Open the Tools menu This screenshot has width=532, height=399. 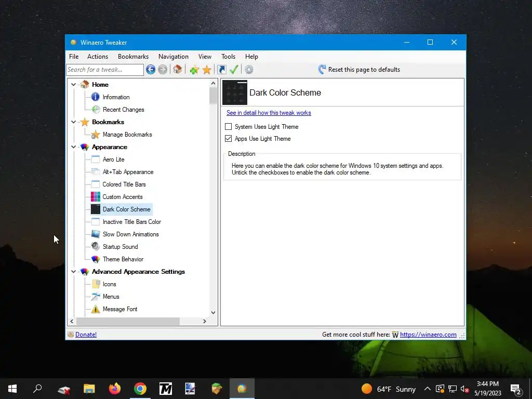click(229, 57)
